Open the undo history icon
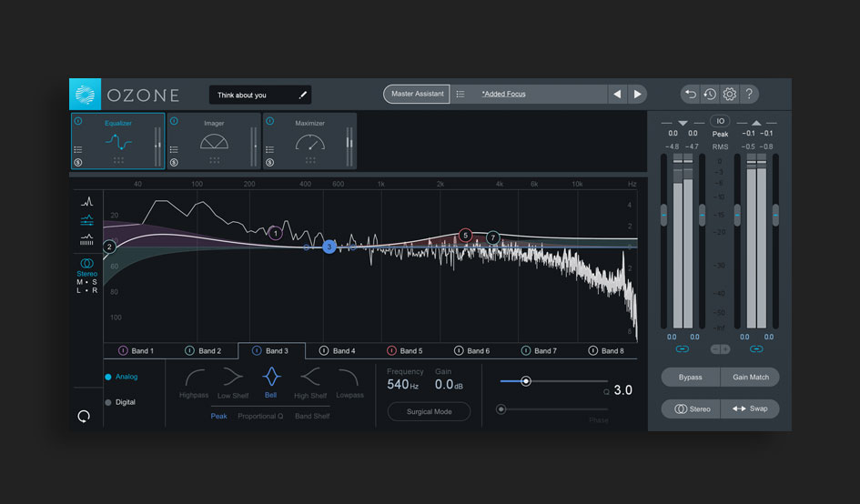860x504 pixels. click(x=710, y=95)
